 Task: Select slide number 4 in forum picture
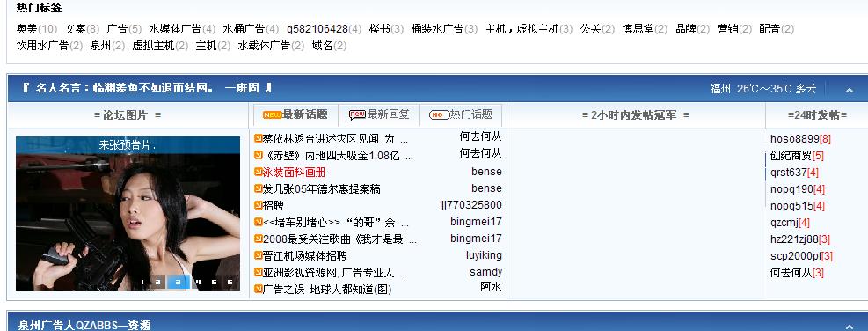(x=198, y=283)
